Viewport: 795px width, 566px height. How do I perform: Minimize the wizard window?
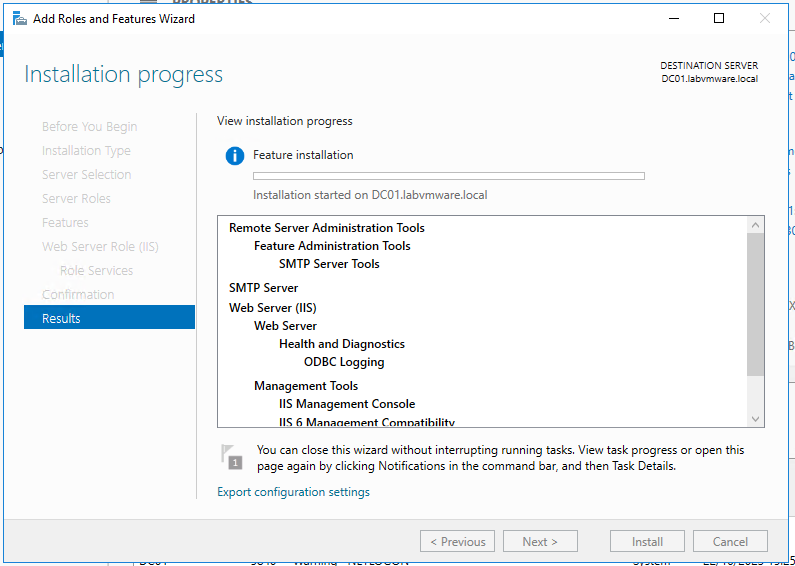673,19
